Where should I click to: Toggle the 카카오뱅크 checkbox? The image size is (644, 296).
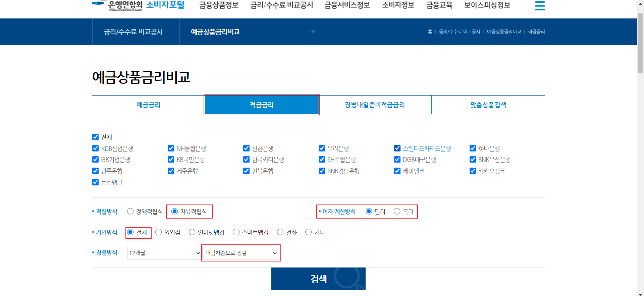click(x=473, y=171)
